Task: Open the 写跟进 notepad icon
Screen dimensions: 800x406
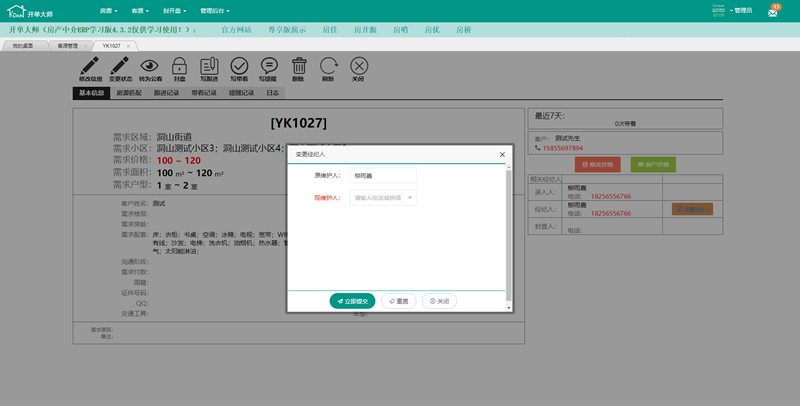Action: pos(209,66)
